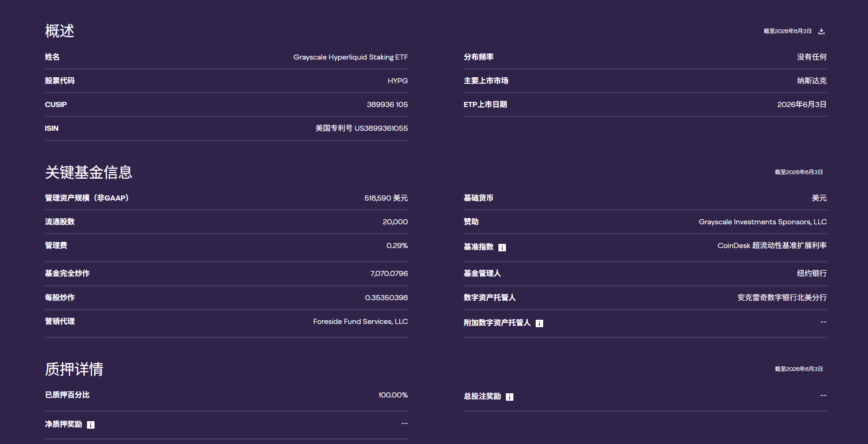Viewport: 868px width, 444px height.
Task: Select the 流通股数 value 20,000
Action: click(395, 222)
